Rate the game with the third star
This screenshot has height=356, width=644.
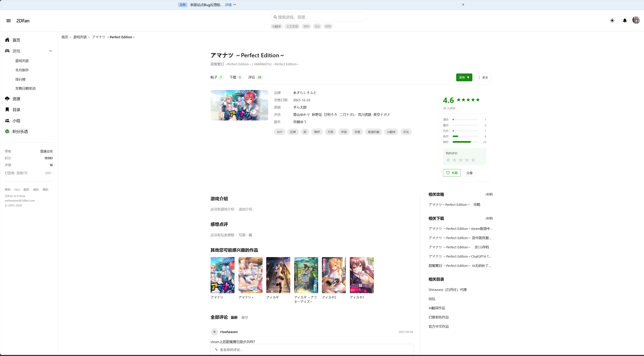[x=461, y=160]
